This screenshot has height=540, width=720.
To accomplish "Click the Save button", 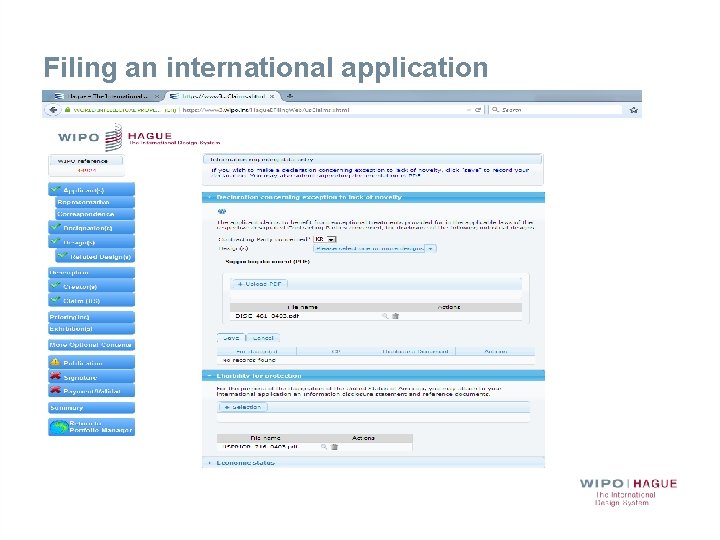I will (231, 338).
